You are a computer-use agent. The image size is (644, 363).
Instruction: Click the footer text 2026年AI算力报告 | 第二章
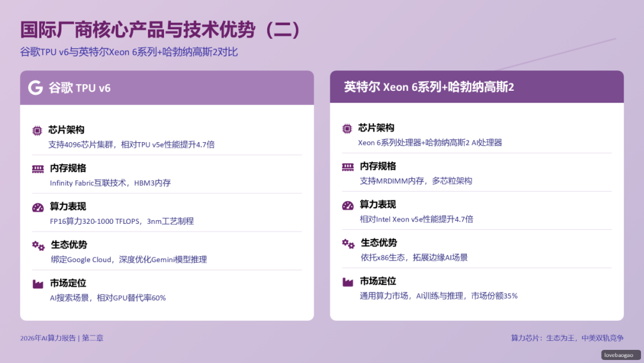(x=61, y=338)
